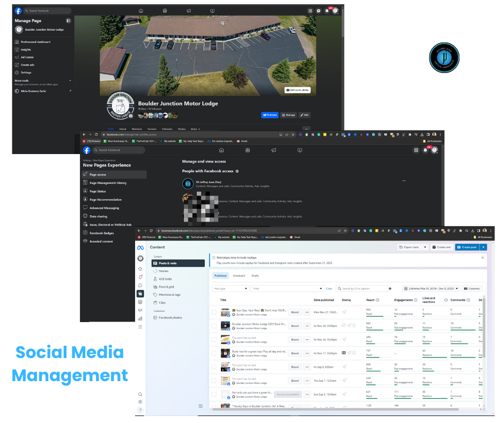
Task: Expand the arrow next to Export data
Action: pos(425,247)
